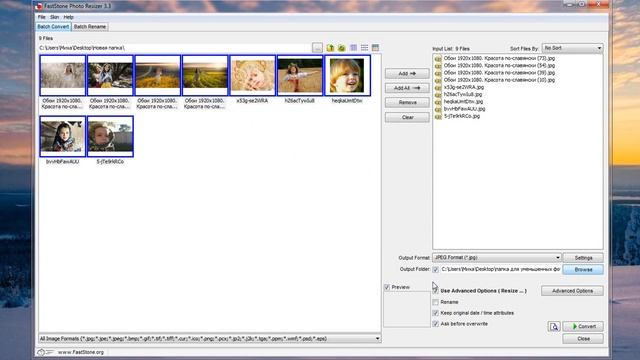Select the bvvHbFawAUU thumbnail
Image resolution: width=640 pixels, height=360 pixels.
pos(62,136)
